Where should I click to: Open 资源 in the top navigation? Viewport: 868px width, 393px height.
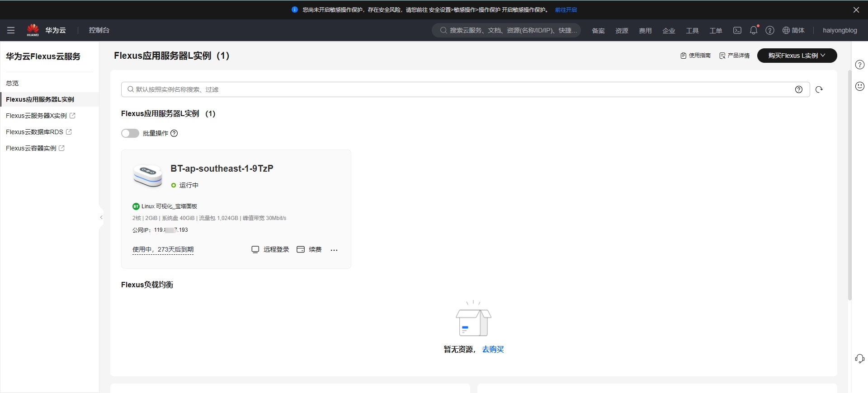pyautogui.click(x=622, y=31)
